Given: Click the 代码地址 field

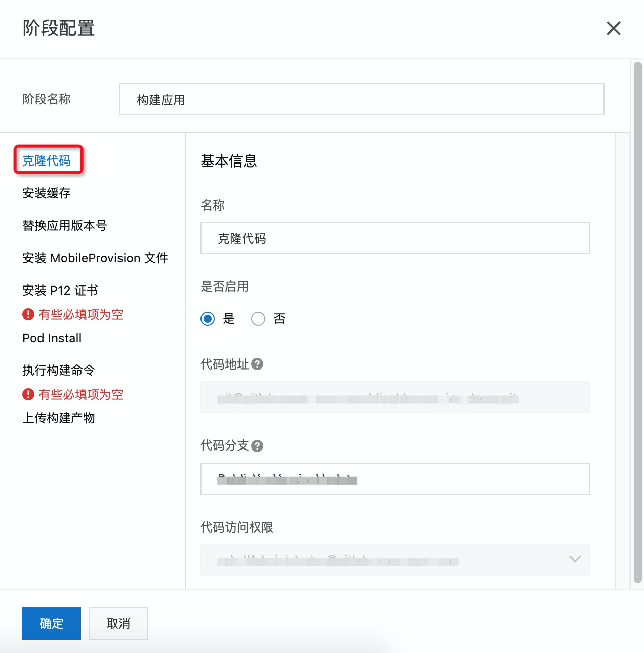Looking at the screenshot, I should point(395,397).
